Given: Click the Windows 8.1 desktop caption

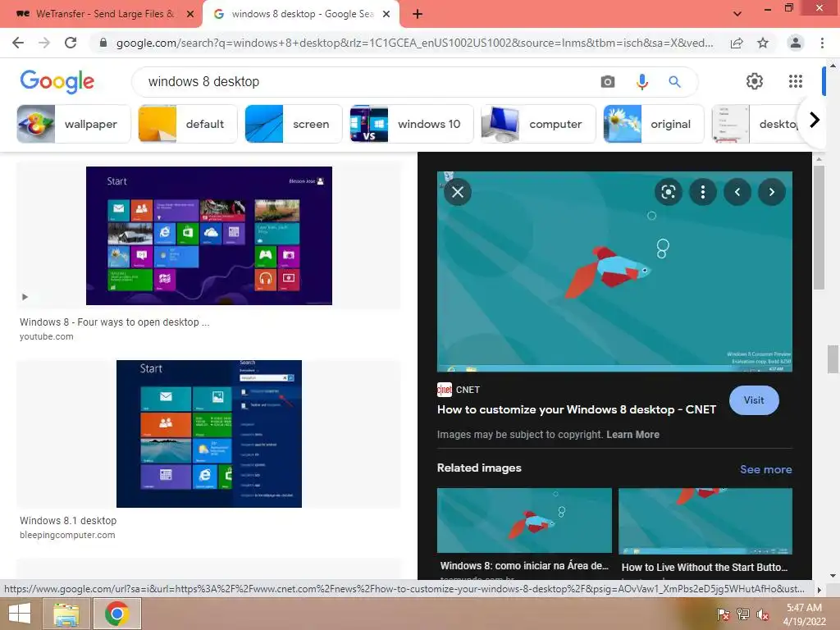Looking at the screenshot, I should (68, 520).
